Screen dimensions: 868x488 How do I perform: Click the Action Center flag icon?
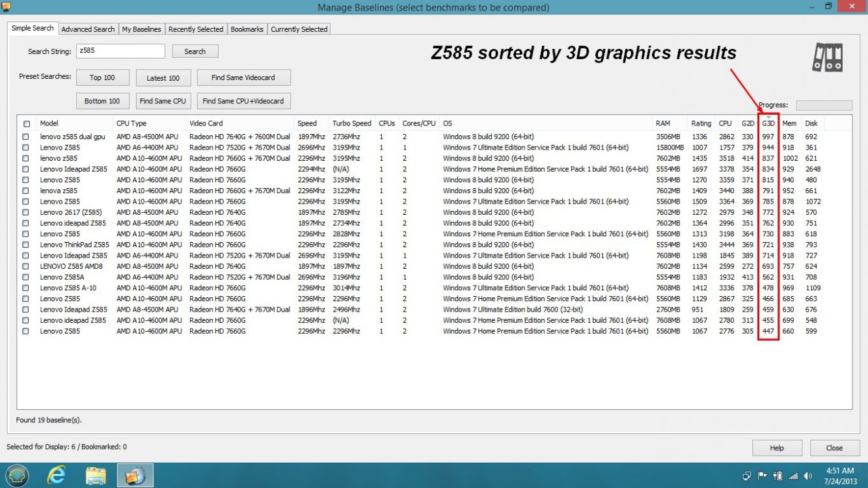coord(763,476)
